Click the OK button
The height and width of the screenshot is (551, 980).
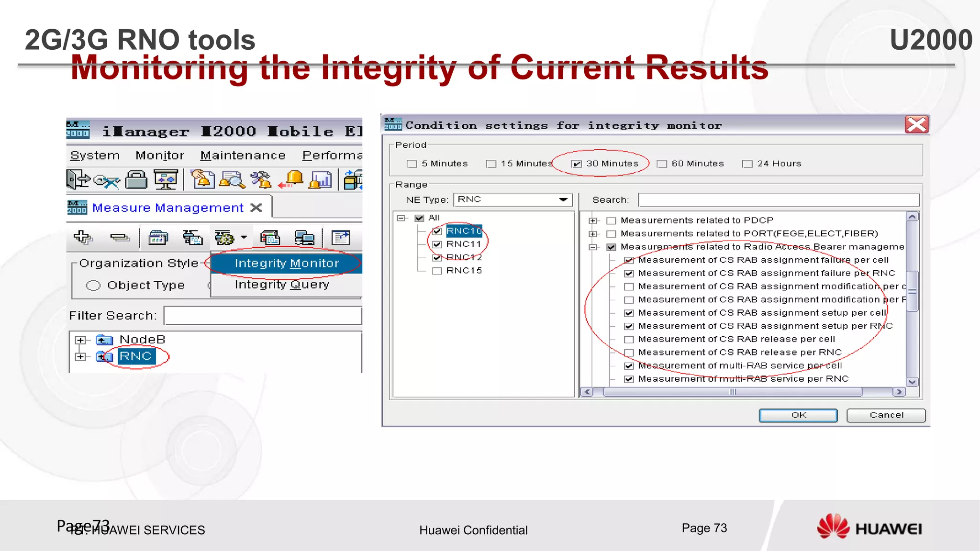798,415
